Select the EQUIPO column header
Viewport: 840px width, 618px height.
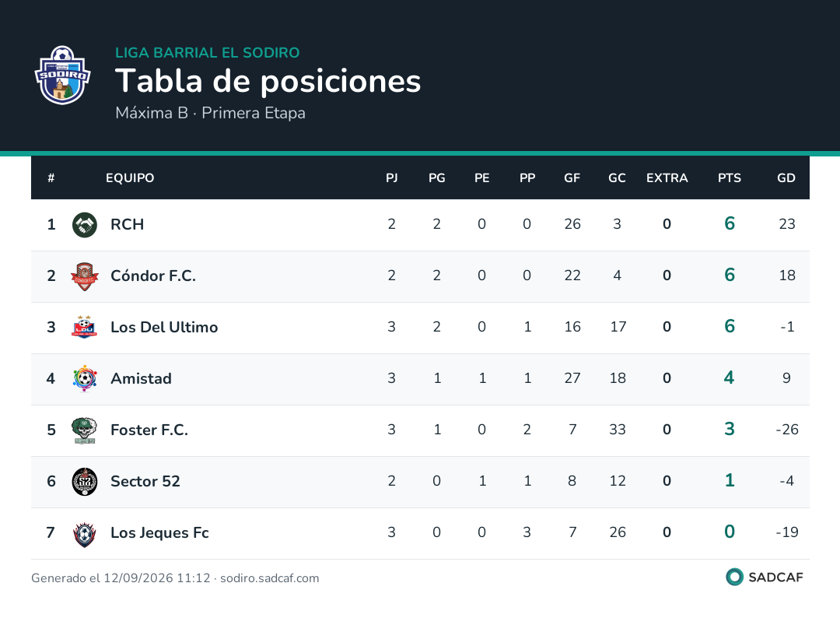pyautogui.click(x=130, y=178)
